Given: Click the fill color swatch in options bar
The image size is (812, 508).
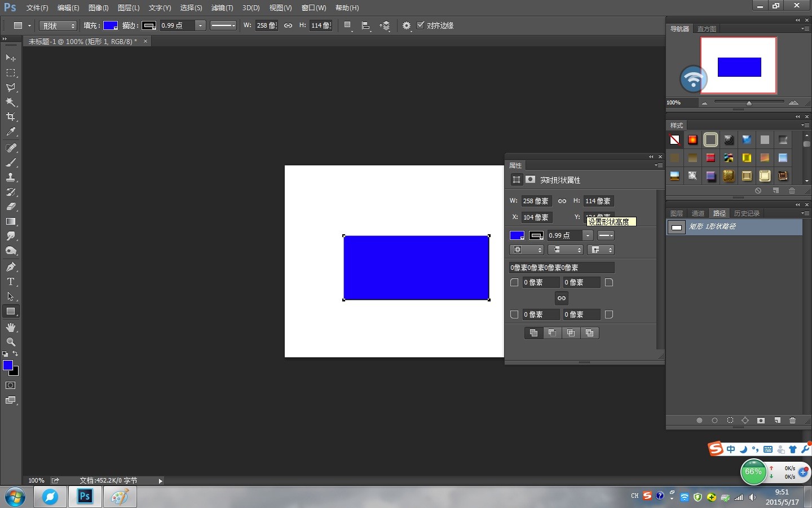Looking at the screenshot, I should [111, 25].
